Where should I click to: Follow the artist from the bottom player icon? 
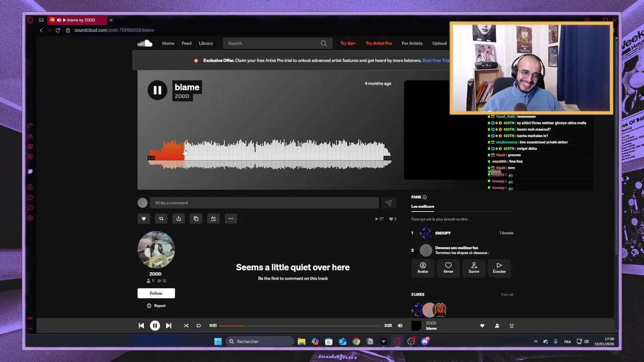(497, 326)
